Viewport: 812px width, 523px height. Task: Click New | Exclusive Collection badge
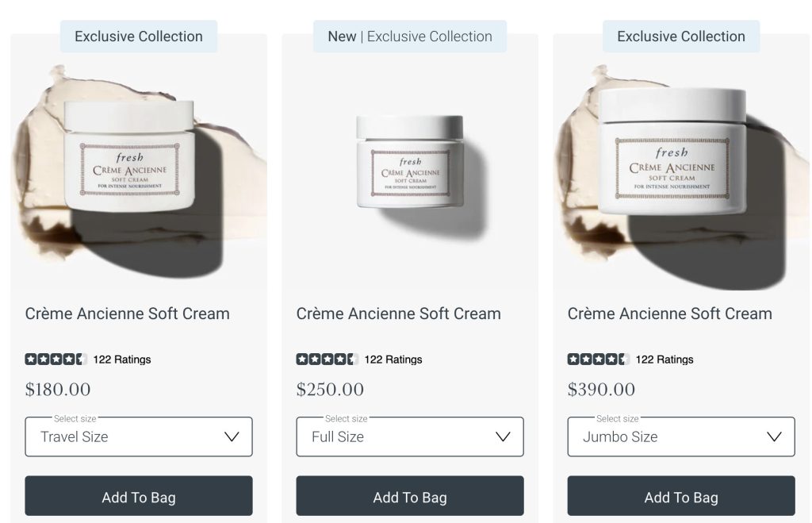click(410, 37)
